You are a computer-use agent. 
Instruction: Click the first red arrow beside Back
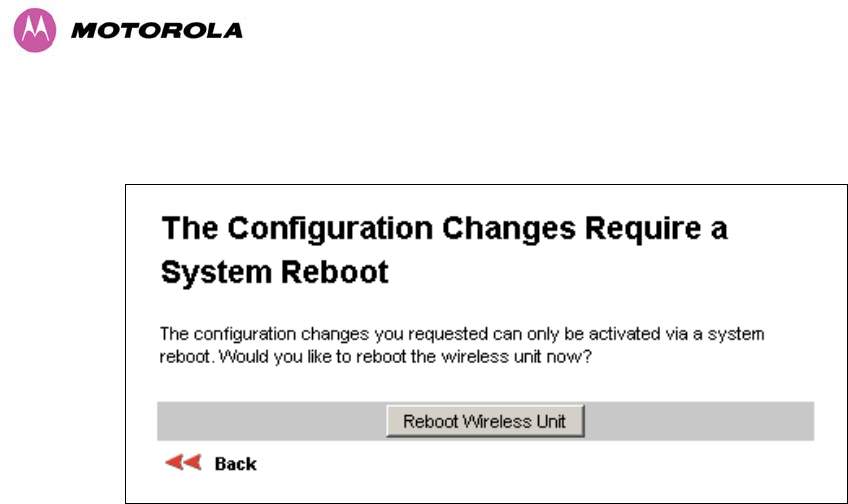(173, 463)
